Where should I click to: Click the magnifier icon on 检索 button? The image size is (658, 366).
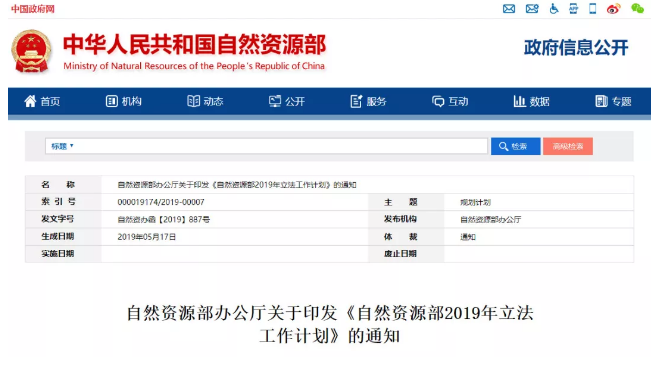[x=503, y=146]
